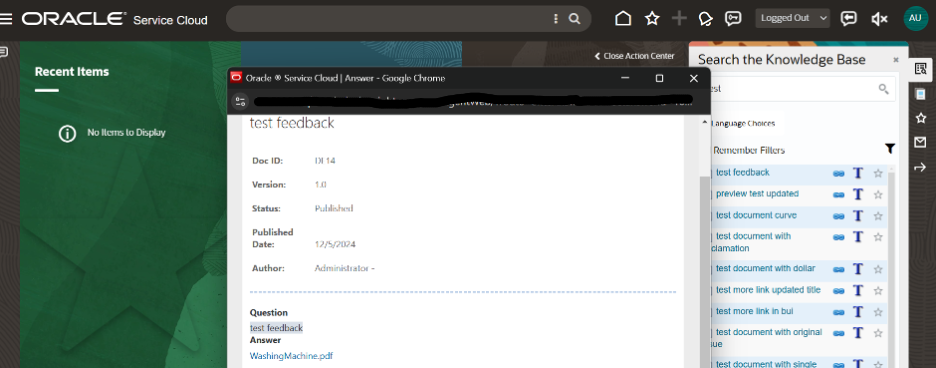Open the chat status dropdown showing Logged Out
The image size is (936, 368).
point(793,18)
